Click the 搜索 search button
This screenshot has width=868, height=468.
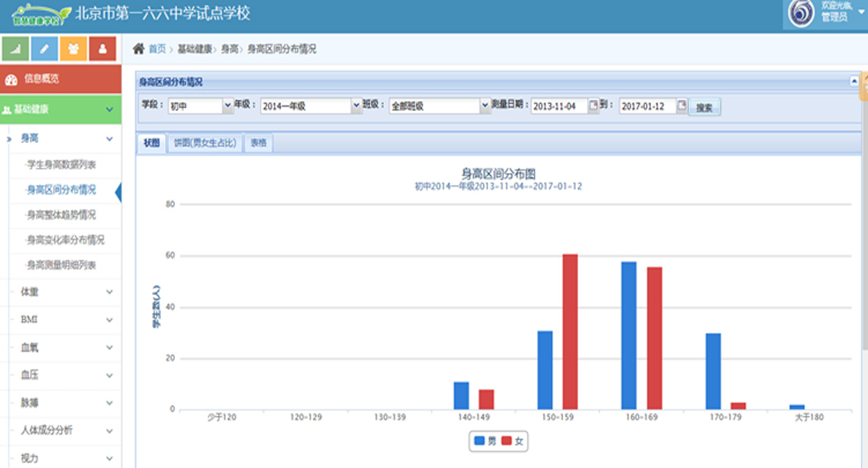tap(704, 107)
